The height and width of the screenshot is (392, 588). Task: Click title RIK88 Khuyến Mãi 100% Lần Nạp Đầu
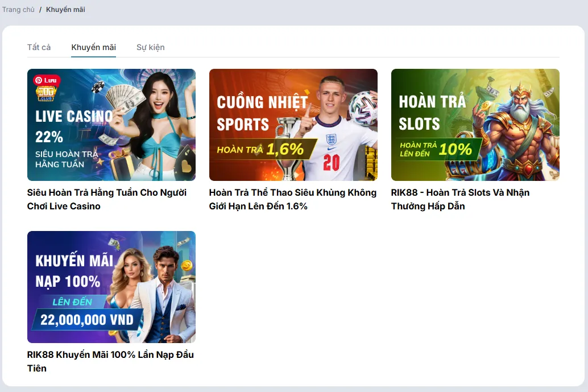(x=110, y=361)
